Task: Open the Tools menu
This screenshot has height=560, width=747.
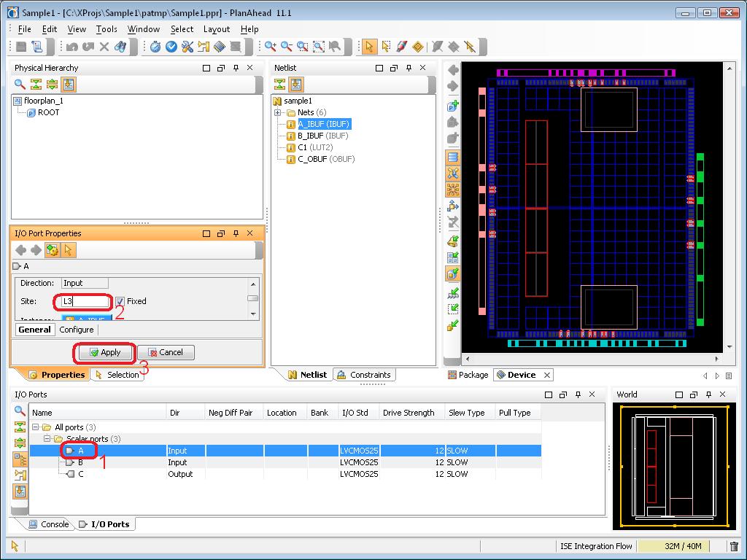Action: 107,29
